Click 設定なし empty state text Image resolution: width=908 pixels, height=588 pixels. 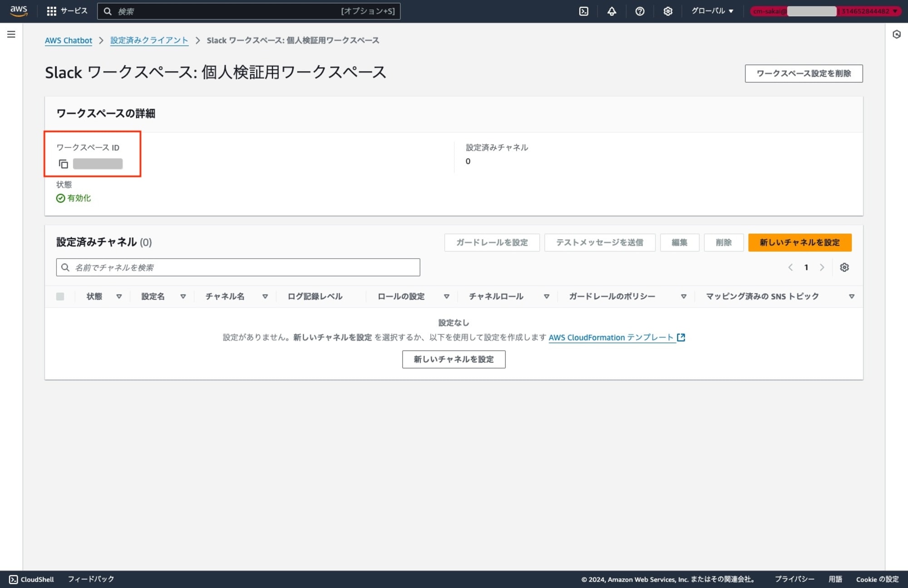pos(454,323)
